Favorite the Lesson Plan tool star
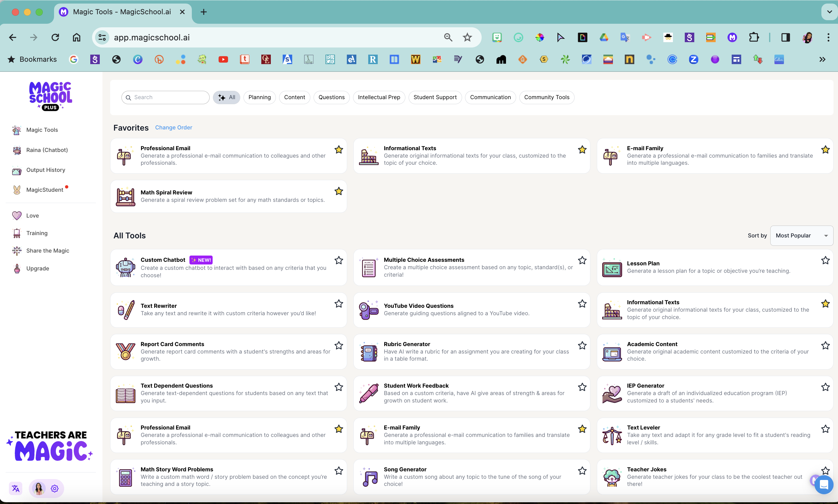 click(826, 261)
